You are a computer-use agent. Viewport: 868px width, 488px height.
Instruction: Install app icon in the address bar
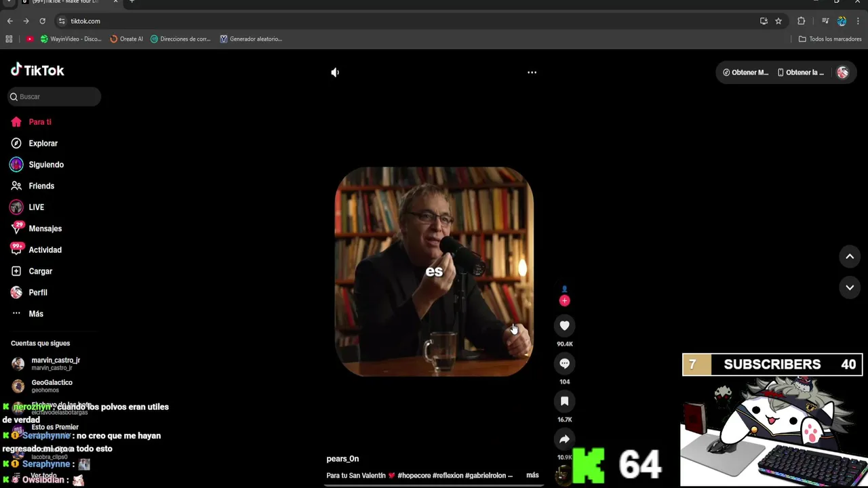[x=764, y=21]
